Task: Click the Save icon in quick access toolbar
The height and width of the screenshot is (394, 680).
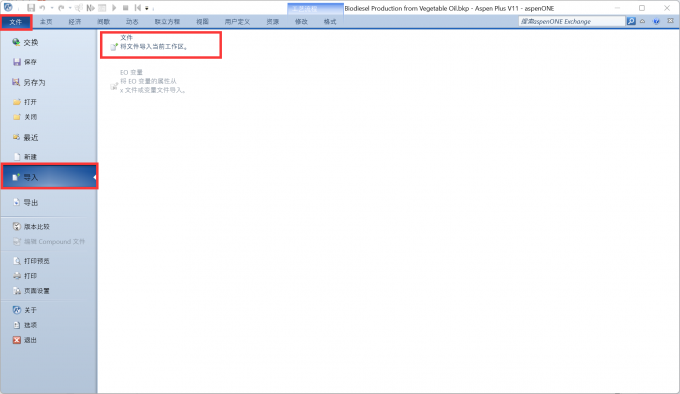Action: tap(31, 8)
